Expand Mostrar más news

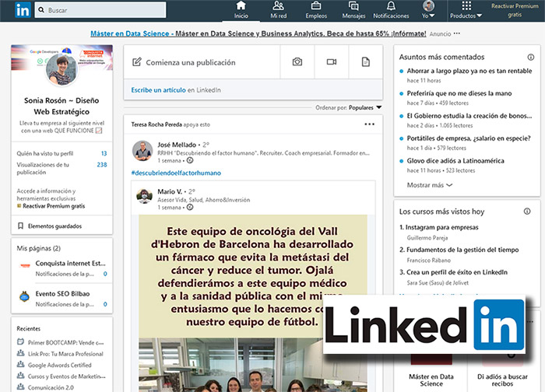(x=430, y=185)
